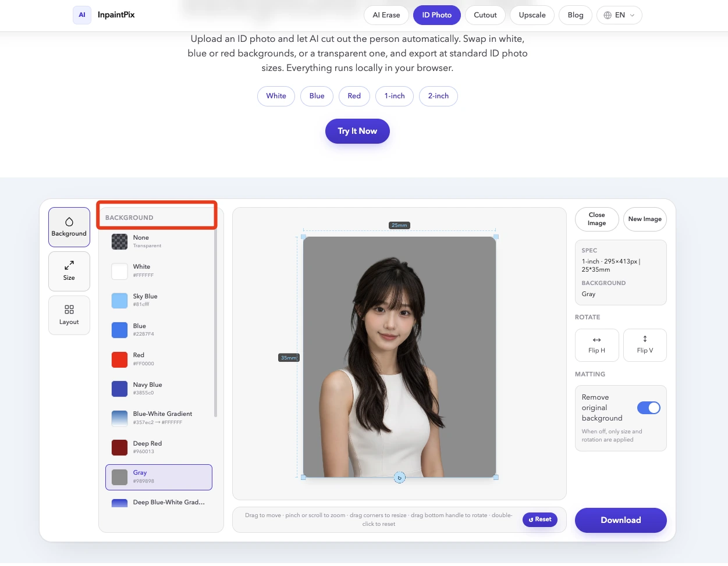Click the 2-inch preset chip
This screenshot has width=728, height=566.
click(x=438, y=96)
